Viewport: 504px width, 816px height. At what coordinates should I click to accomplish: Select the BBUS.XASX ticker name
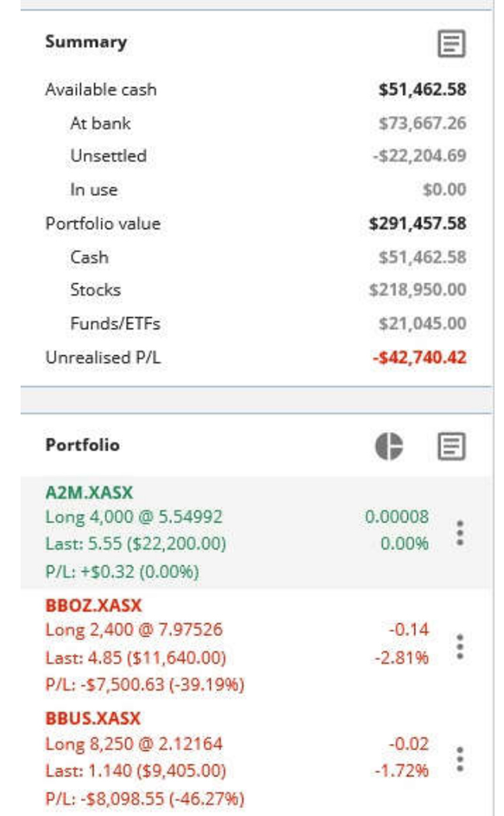click(x=92, y=719)
